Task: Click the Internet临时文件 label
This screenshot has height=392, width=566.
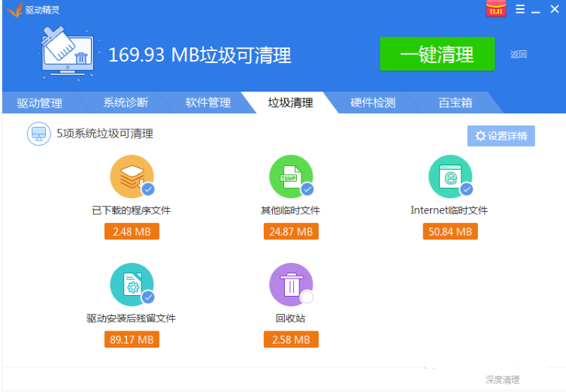Action: (x=449, y=210)
